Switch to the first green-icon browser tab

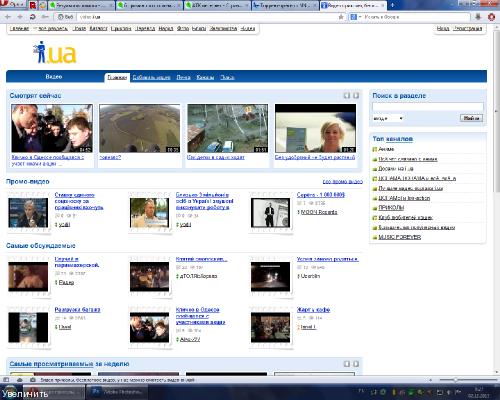point(82,5)
